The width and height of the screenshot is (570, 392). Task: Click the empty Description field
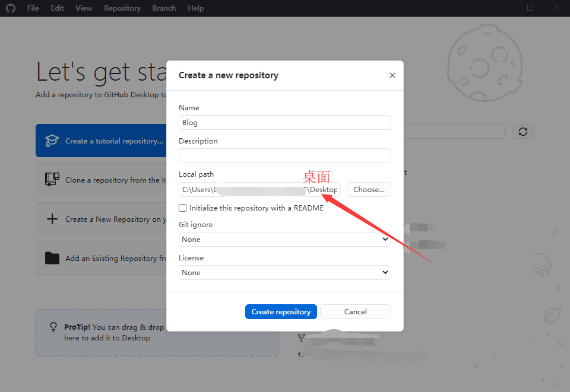coord(284,156)
